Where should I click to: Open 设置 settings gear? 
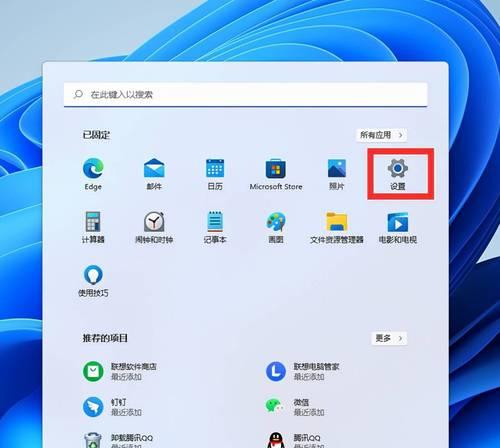tap(398, 174)
